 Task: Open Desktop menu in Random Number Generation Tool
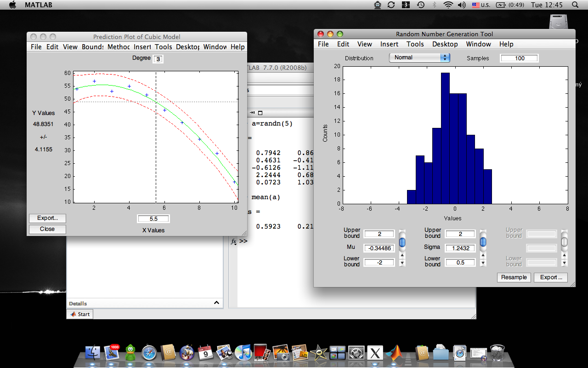[445, 44]
